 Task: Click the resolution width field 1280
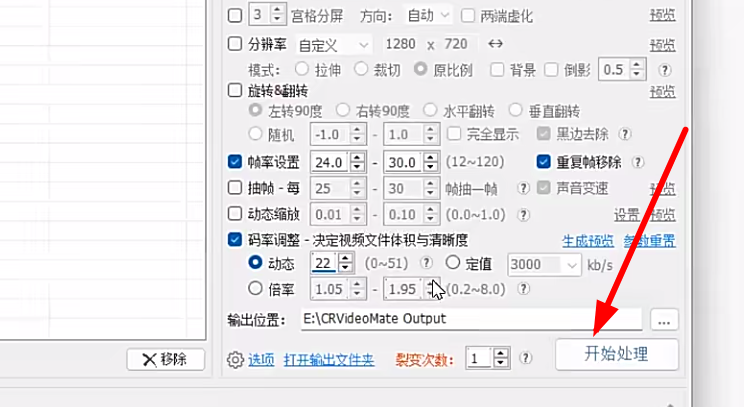[400, 44]
